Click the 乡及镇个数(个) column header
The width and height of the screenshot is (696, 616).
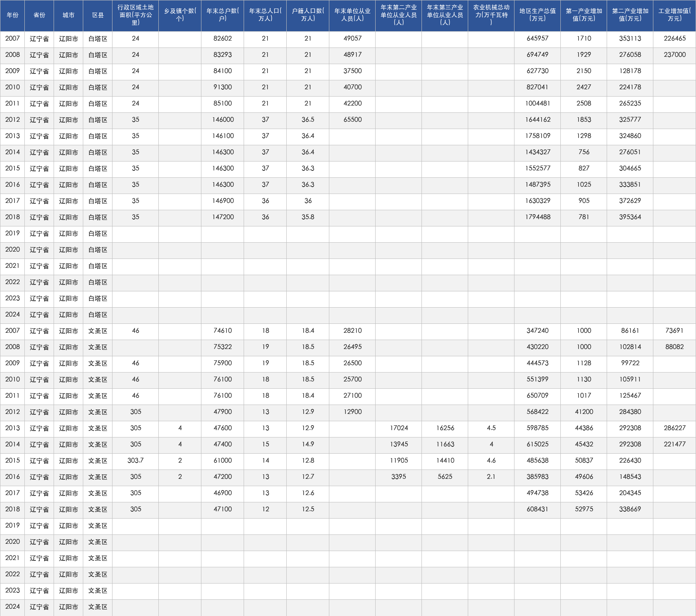click(x=180, y=15)
